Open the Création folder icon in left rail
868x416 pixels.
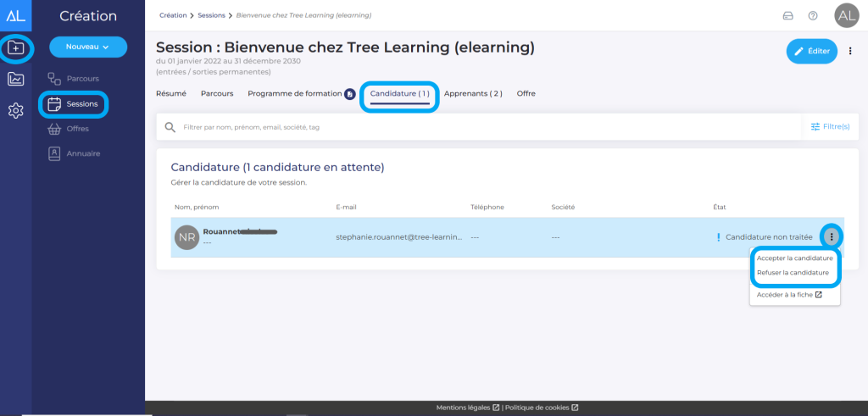coord(16,48)
